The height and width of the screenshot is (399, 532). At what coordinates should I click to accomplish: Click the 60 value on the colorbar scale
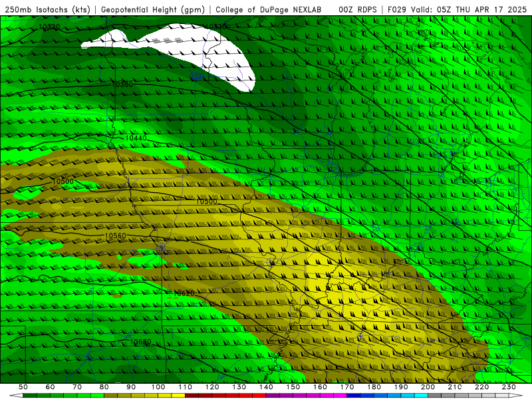51,387
